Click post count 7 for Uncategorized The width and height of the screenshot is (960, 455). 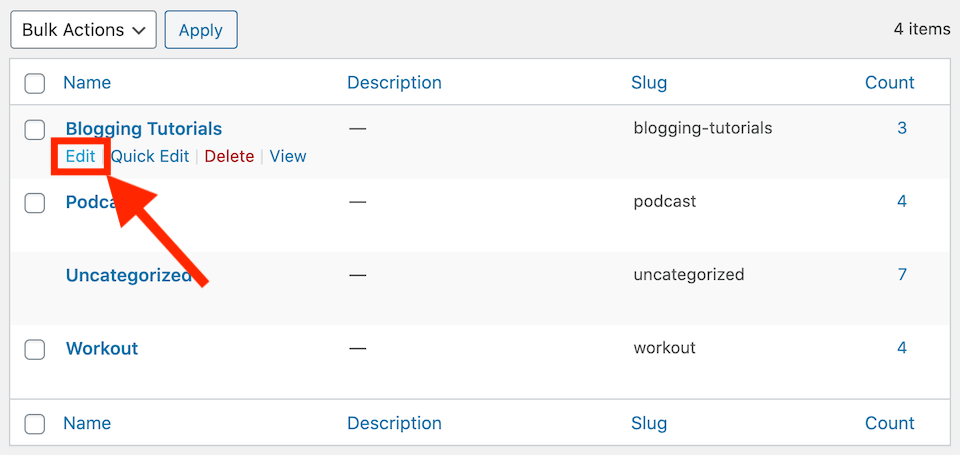(x=902, y=274)
